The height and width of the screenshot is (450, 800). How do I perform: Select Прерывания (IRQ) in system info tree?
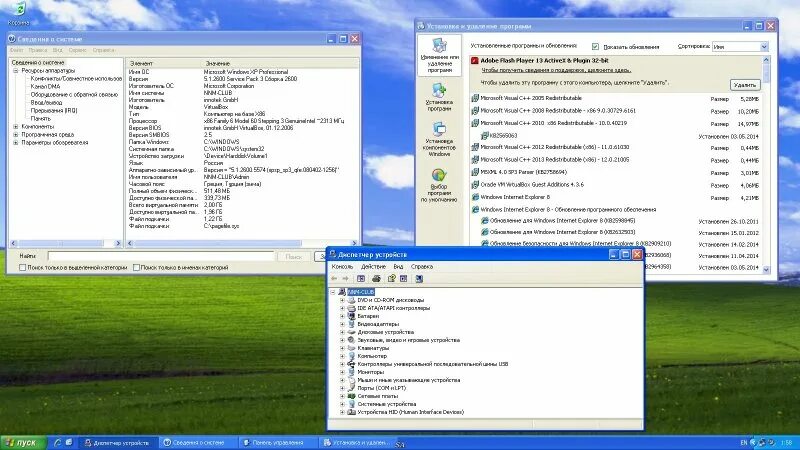pyautogui.click(x=54, y=110)
